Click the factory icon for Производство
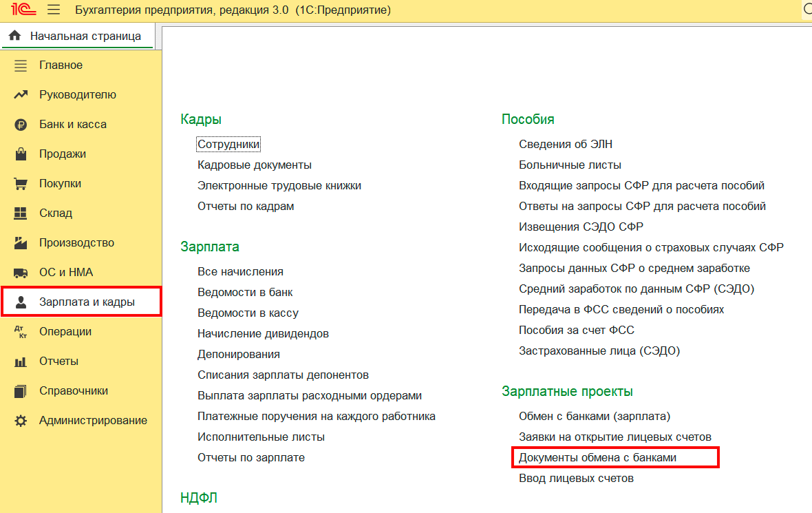The width and height of the screenshot is (812, 513). (21, 243)
